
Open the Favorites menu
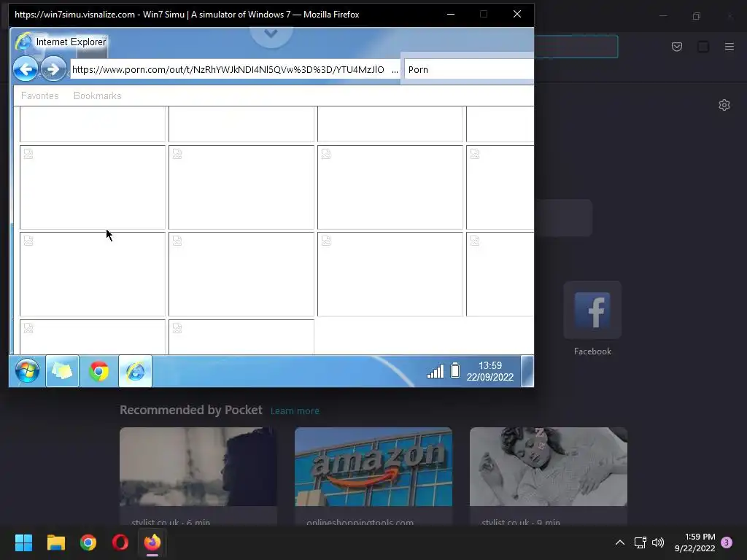coord(39,96)
